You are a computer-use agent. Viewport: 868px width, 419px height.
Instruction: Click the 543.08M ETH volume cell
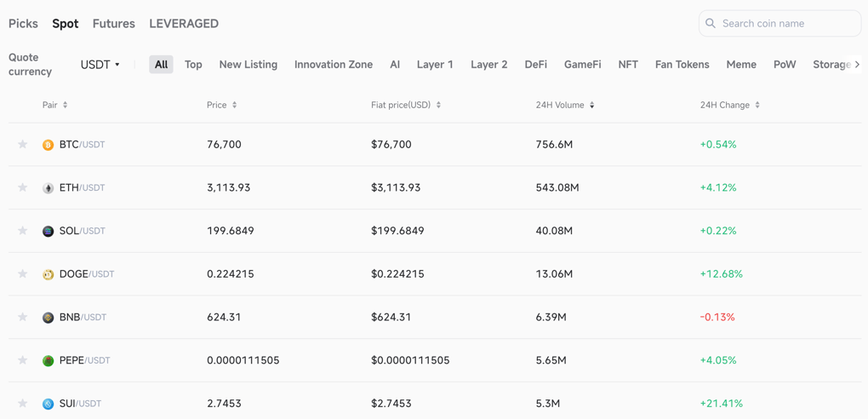click(x=557, y=188)
